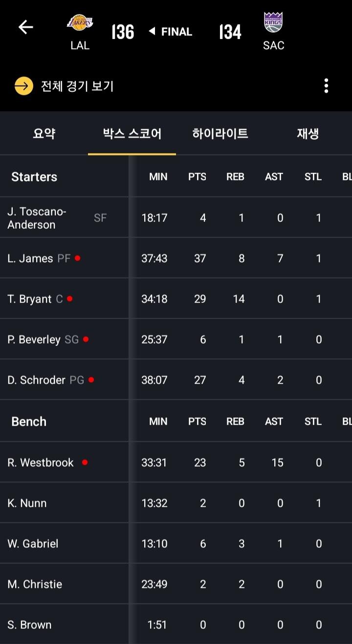Sort bench by AST column header
352x644 pixels.
point(274,421)
